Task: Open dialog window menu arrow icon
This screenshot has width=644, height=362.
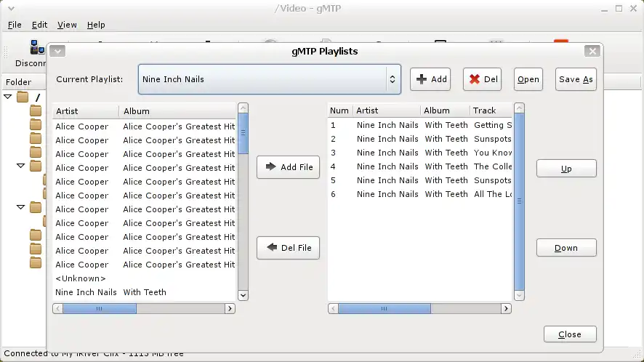Action: pyautogui.click(x=58, y=51)
